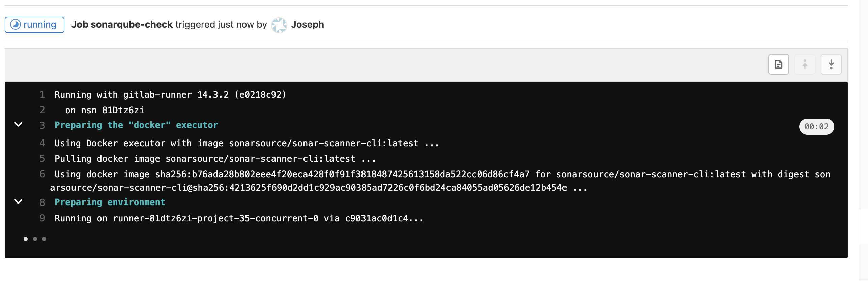Image resolution: width=868 pixels, height=281 pixels.
Task: Click the Preparing environment header text
Action: [110, 202]
